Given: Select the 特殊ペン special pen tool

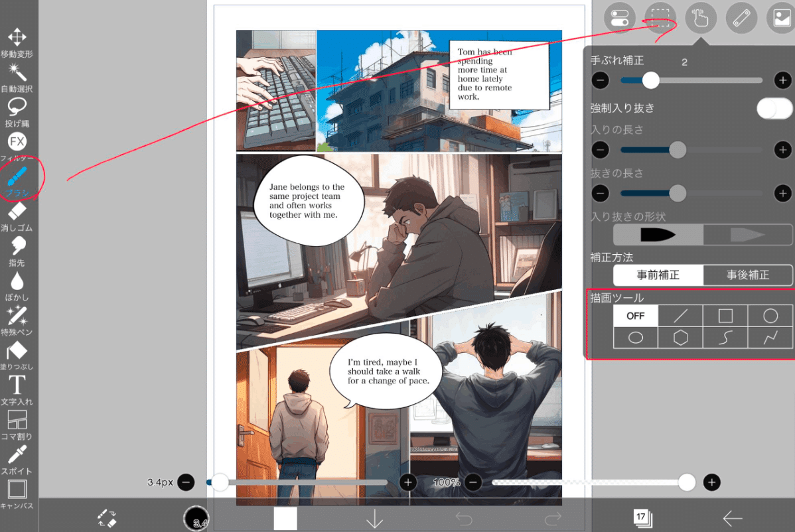Looking at the screenshot, I should 17,320.
